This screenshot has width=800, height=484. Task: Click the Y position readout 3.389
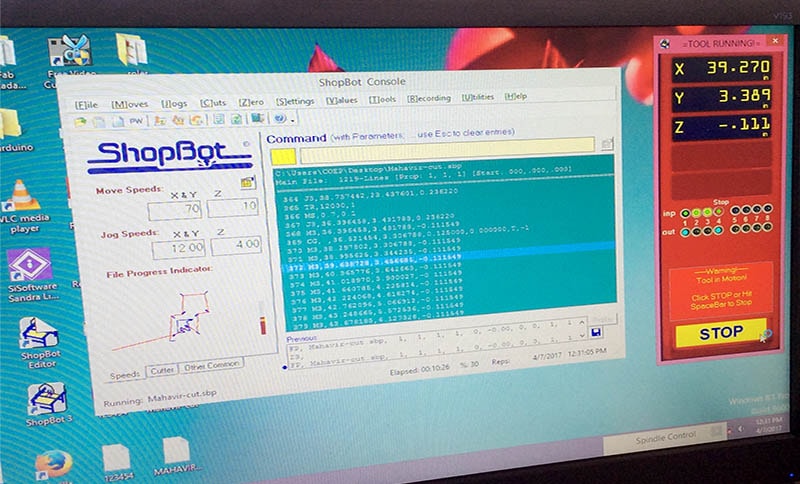click(721, 97)
